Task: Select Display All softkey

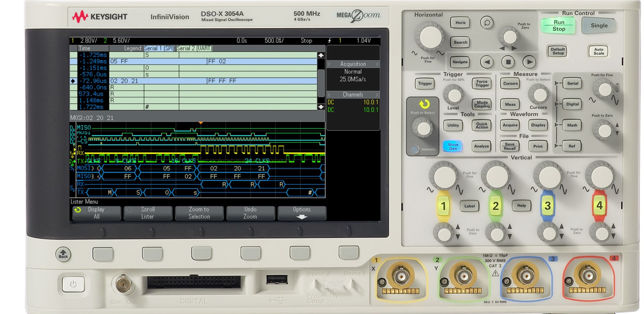Action: click(97, 213)
